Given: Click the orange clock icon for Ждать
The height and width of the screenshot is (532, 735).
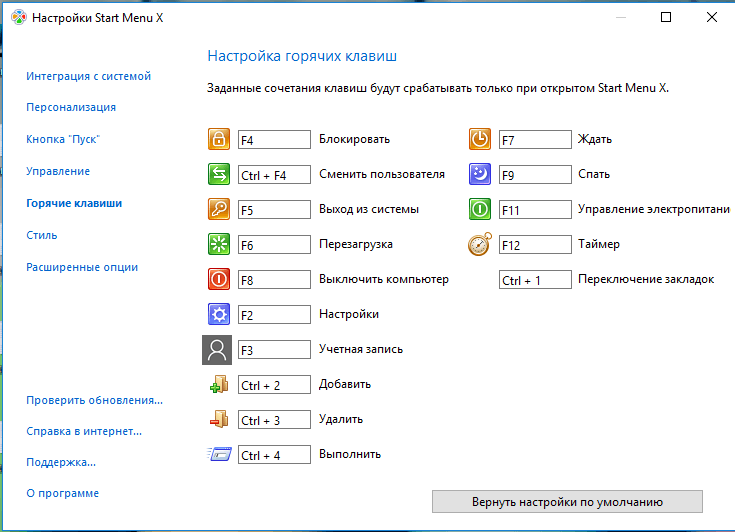Looking at the screenshot, I should pyautogui.click(x=480, y=140).
